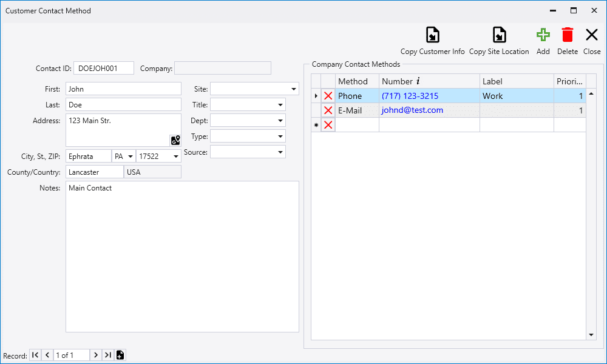This screenshot has width=607, height=364.
Task: Go to the first record
Action: (35, 355)
